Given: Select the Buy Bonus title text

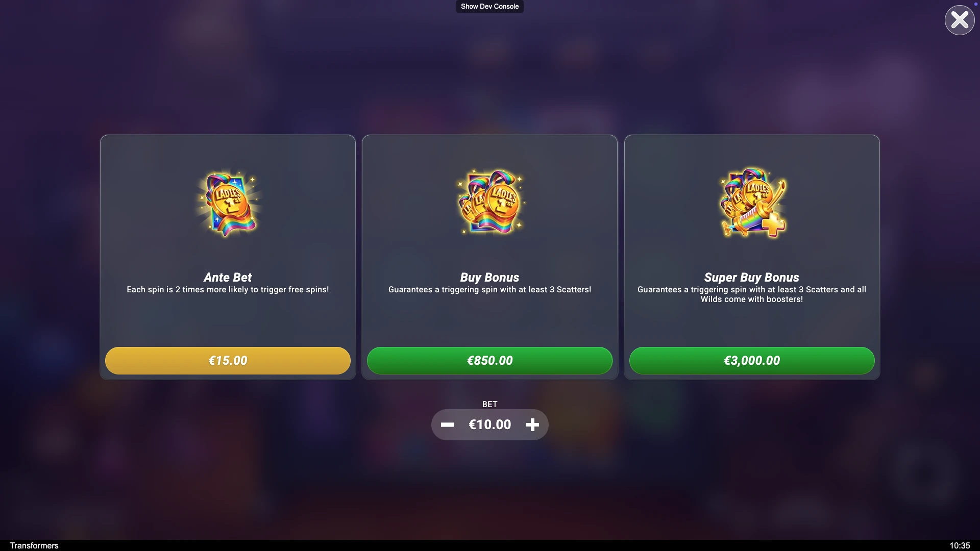Looking at the screenshot, I should (489, 278).
